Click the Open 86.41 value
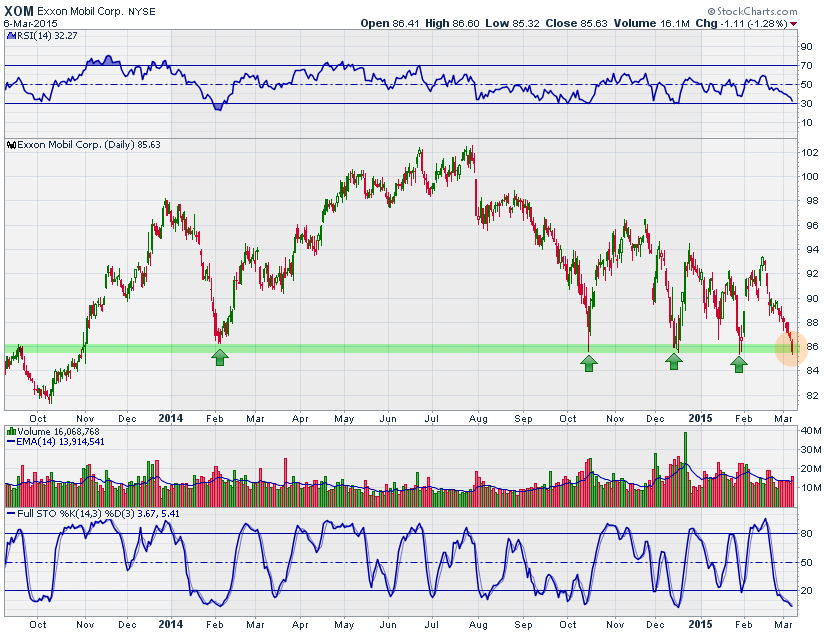This screenshot has width=825, height=633. (x=389, y=23)
